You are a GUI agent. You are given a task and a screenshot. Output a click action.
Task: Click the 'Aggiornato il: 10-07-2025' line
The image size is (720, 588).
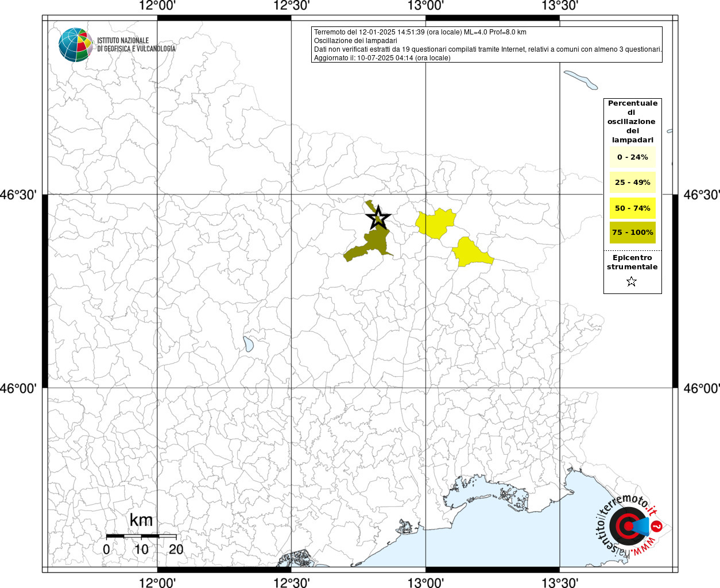click(382, 58)
